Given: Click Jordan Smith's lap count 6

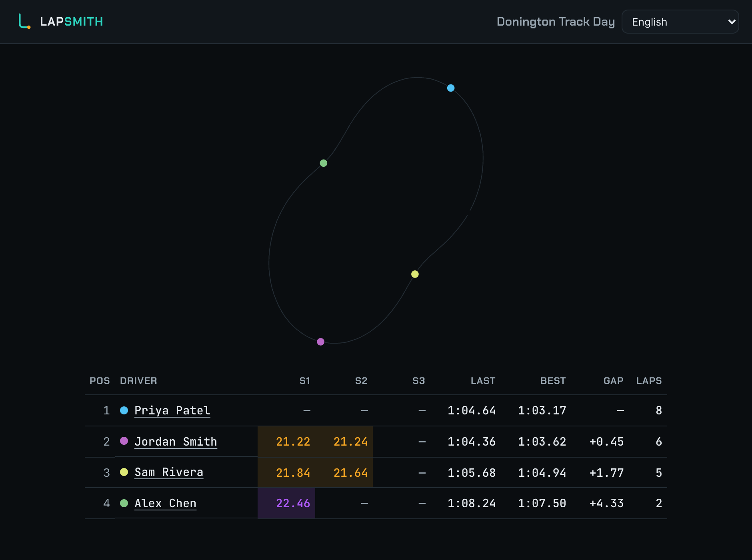Looking at the screenshot, I should [x=659, y=442].
